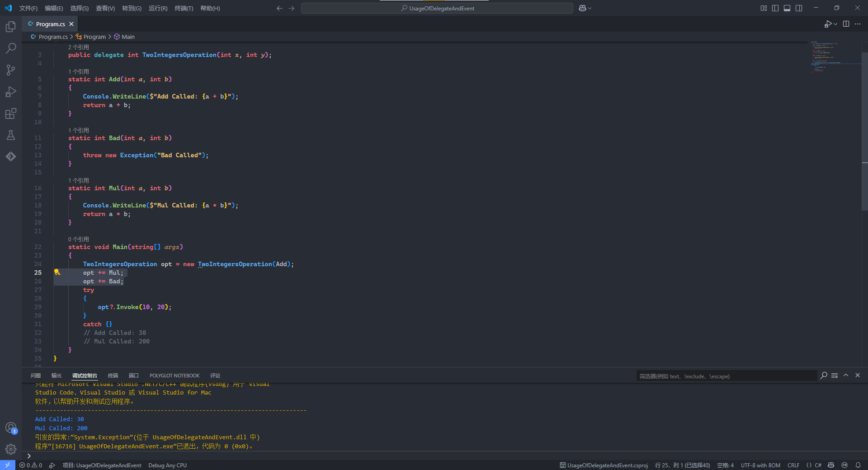The image size is (868, 470).
Task: Open the Extensions view
Action: 11,113
